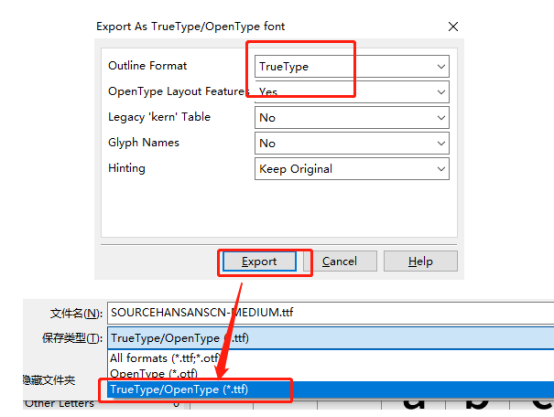Close the Export As TrueType/OpenType dialog

point(453,27)
